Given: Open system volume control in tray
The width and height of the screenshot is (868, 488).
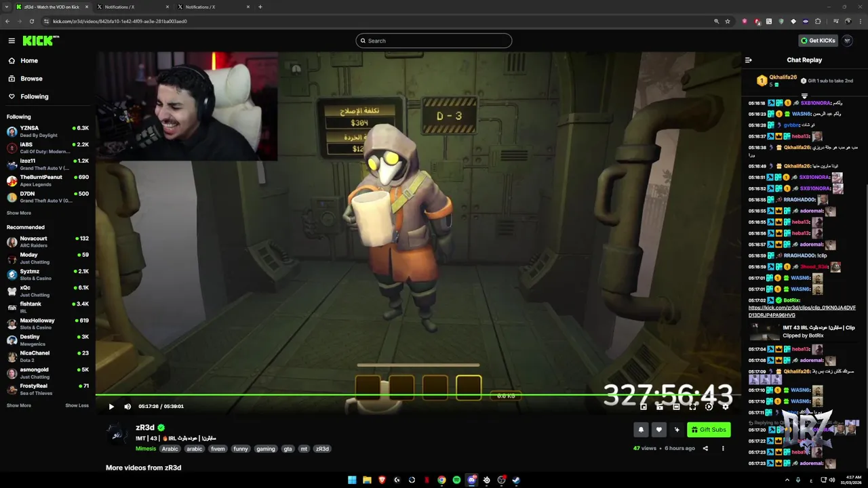Looking at the screenshot, I should point(832,480).
